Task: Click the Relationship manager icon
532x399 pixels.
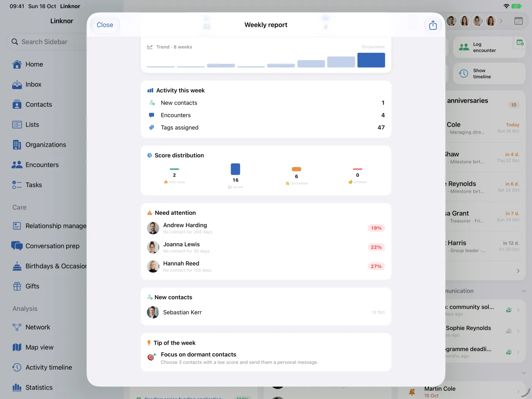Action: tap(17, 226)
